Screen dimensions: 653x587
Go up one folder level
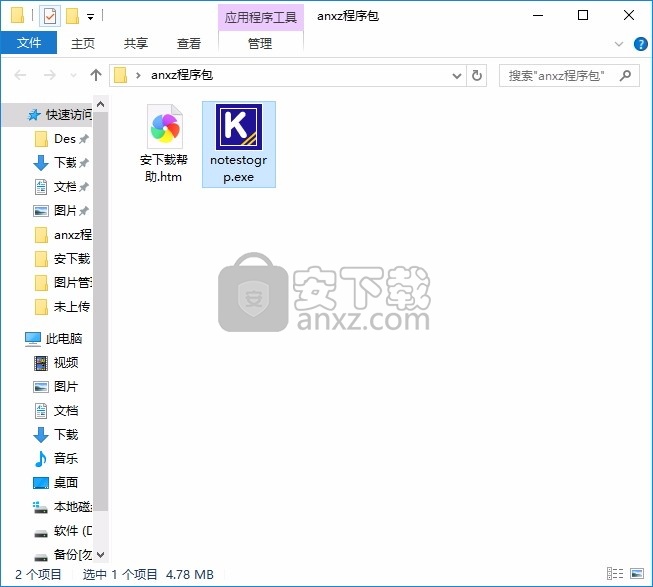click(x=96, y=75)
